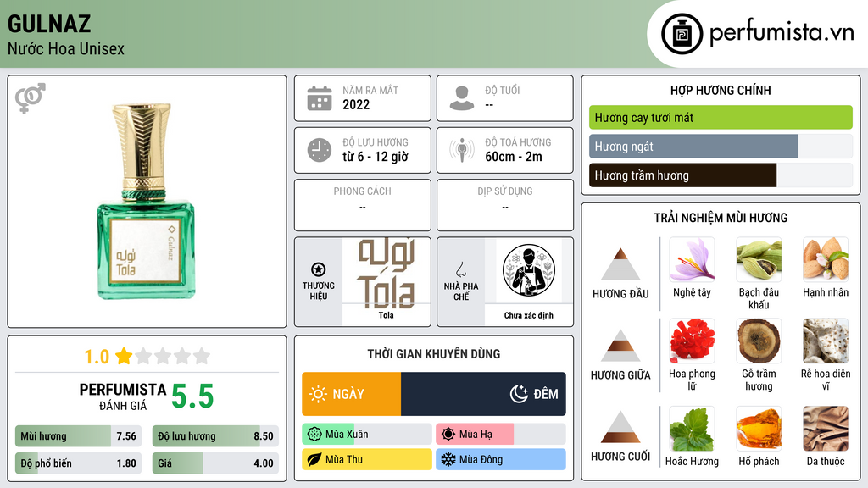The height and width of the screenshot is (488, 868).
Task: Click the green 5.5 Perfumista score
Action: tap(192, 396)
